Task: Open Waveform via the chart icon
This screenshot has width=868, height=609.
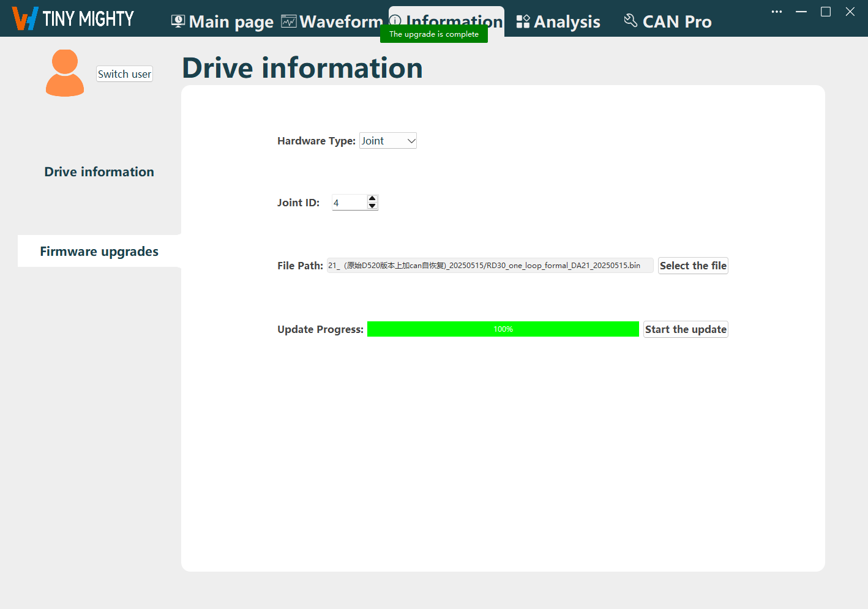Action: tap(288, 21)
